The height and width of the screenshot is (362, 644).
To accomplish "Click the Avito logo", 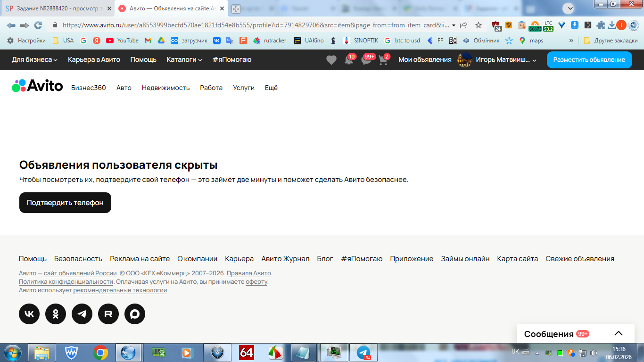I will tap(37, 85).
